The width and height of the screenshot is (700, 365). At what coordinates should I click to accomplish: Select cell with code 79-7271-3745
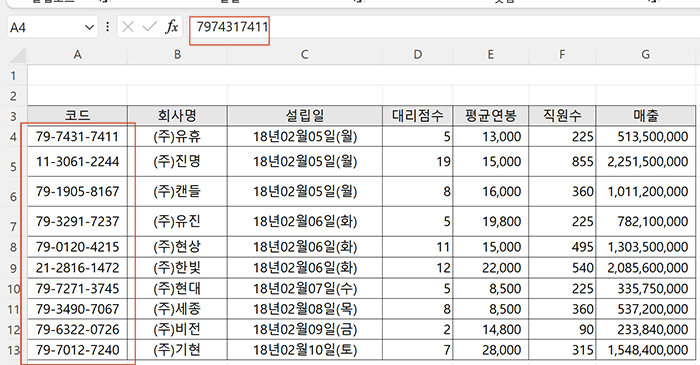click(x=77, y=288)
